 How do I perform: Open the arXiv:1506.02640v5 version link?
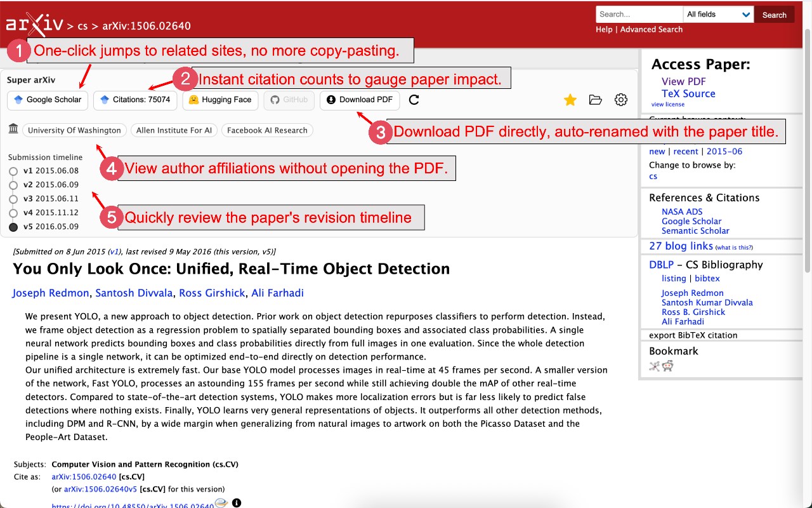click(x=101, y=489)
